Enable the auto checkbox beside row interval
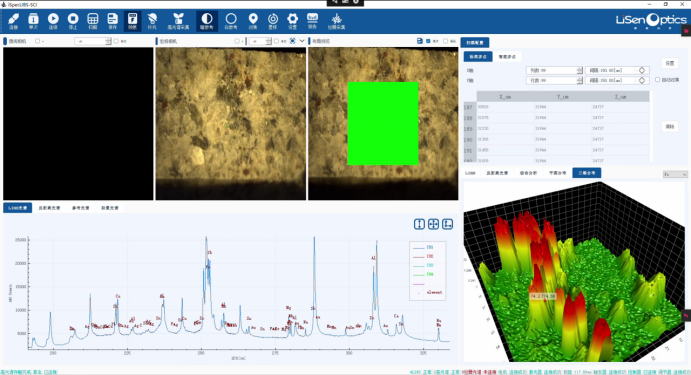This screenshot has height=375, width=691. click(x=658, y=80)
